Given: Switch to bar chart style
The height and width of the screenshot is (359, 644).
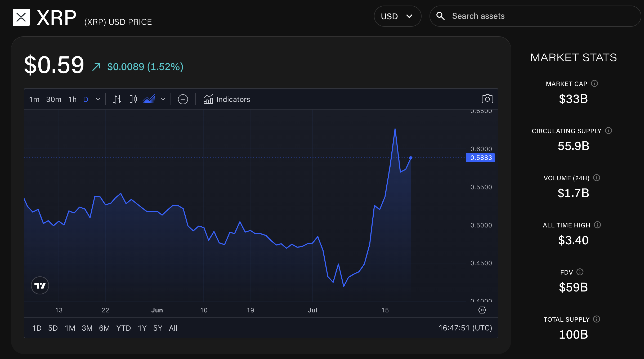Looking at the screenshot, I should coord(117,99).
